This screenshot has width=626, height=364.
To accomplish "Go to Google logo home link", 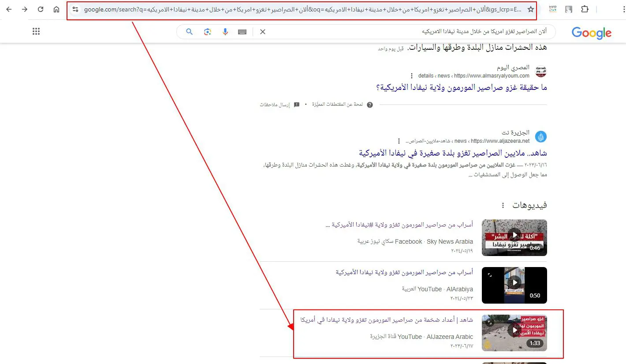I will pyautogui.click(x=591, y=33).
